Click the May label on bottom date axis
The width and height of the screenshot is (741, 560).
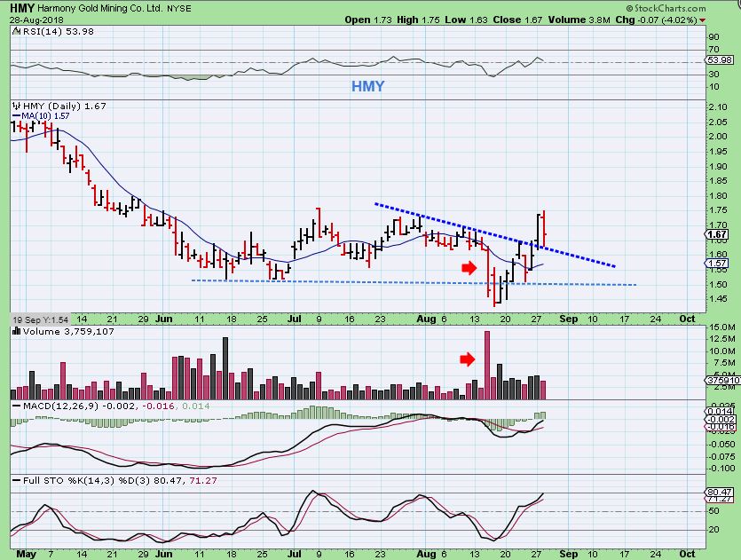(26, 554)
